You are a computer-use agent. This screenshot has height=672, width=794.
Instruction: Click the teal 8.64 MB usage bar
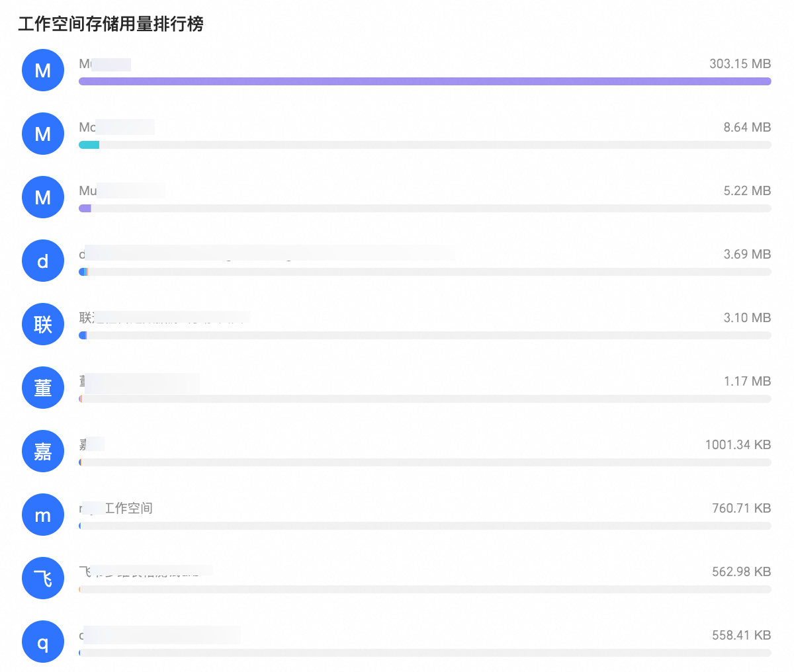[x=425, y=145]
